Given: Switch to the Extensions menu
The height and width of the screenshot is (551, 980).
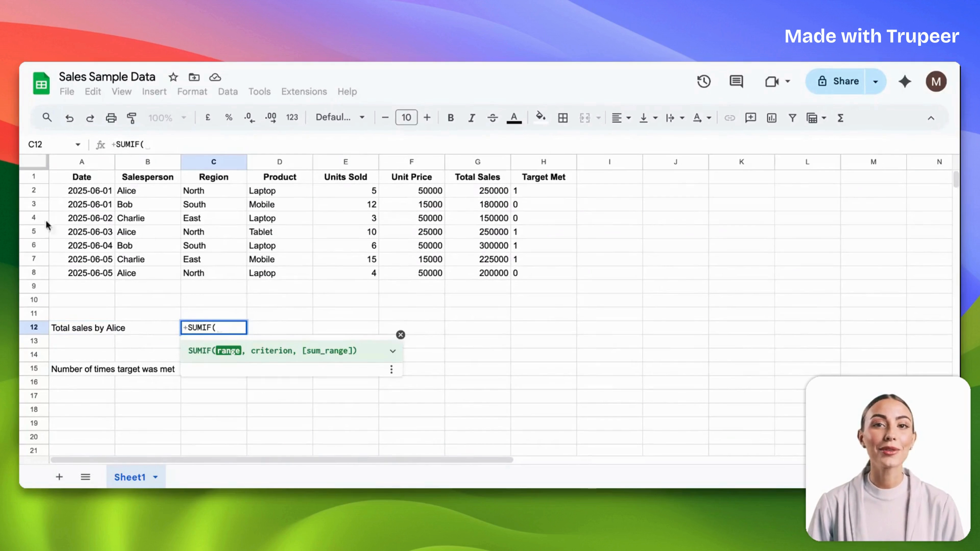Looking at the screenshot, I should 304,91.
